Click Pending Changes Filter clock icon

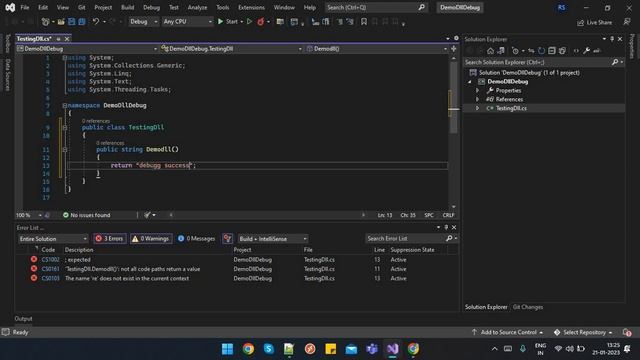[x=515, y=51]
